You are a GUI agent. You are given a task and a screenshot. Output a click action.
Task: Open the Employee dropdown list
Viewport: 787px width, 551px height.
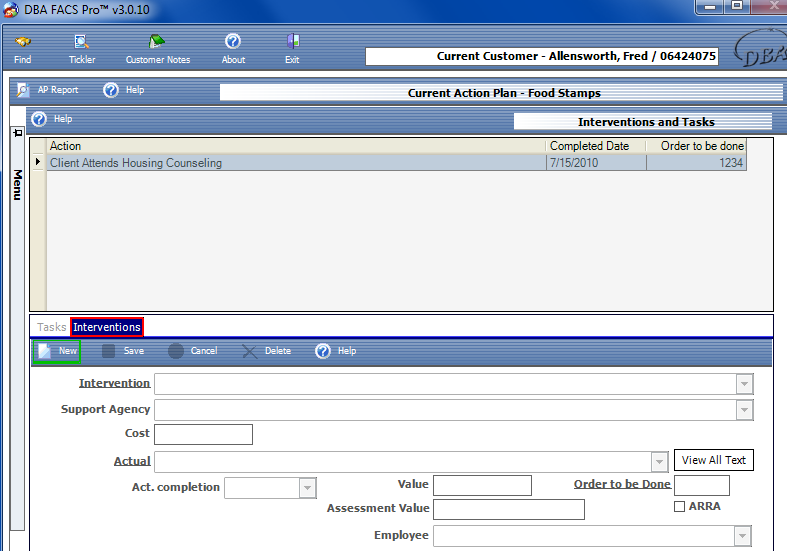tap(741, 537)
